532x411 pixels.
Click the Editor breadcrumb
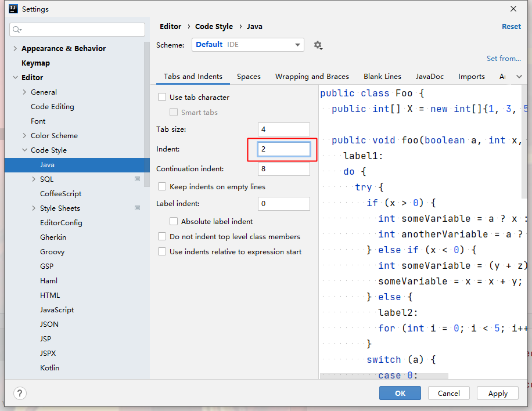pos(171,27)
